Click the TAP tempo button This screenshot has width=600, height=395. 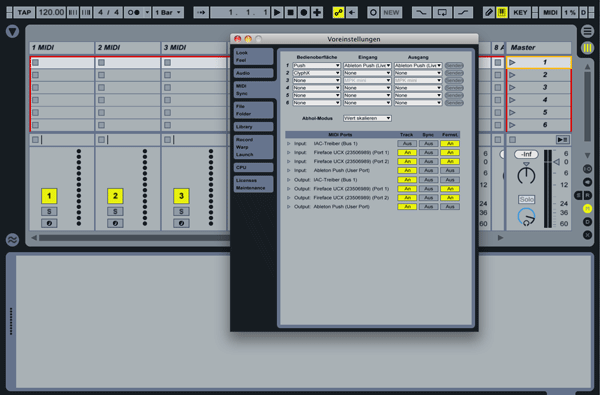point(24,13)
